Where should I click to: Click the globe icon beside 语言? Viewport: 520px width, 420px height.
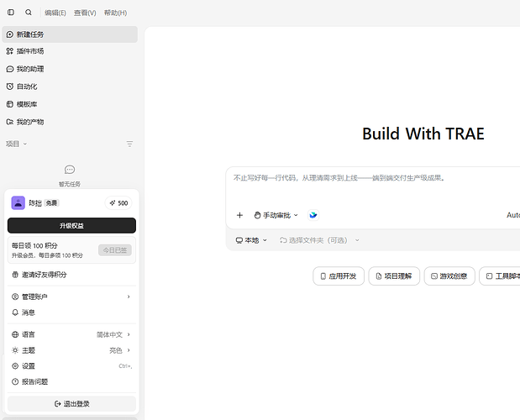(x=15, y=334)
